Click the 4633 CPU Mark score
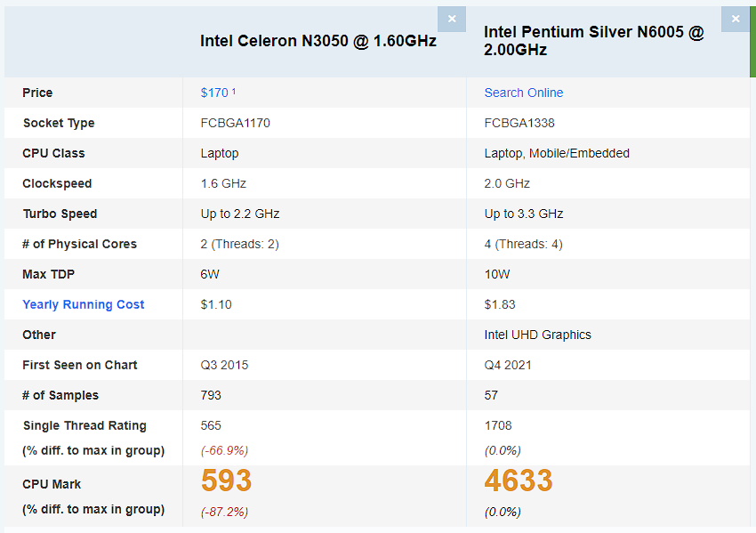This screenshot has height=533, width=756. [x=519, y=481]
